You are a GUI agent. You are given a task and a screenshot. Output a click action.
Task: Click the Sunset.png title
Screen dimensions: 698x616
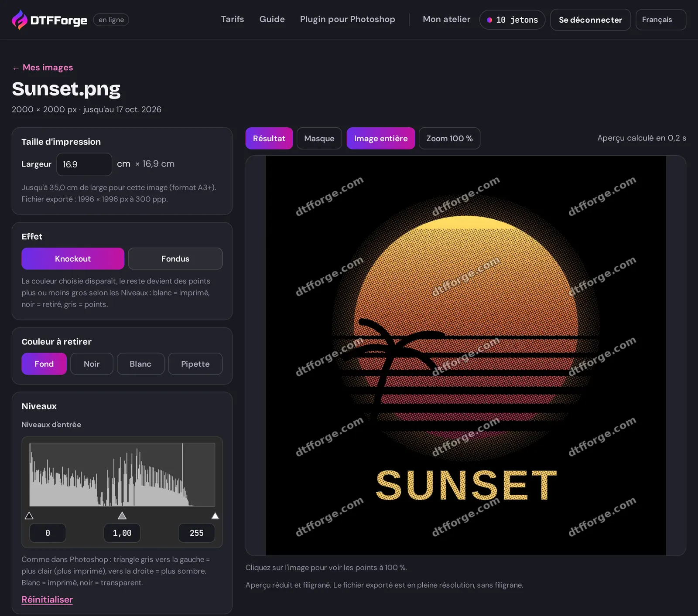(66, 89)
